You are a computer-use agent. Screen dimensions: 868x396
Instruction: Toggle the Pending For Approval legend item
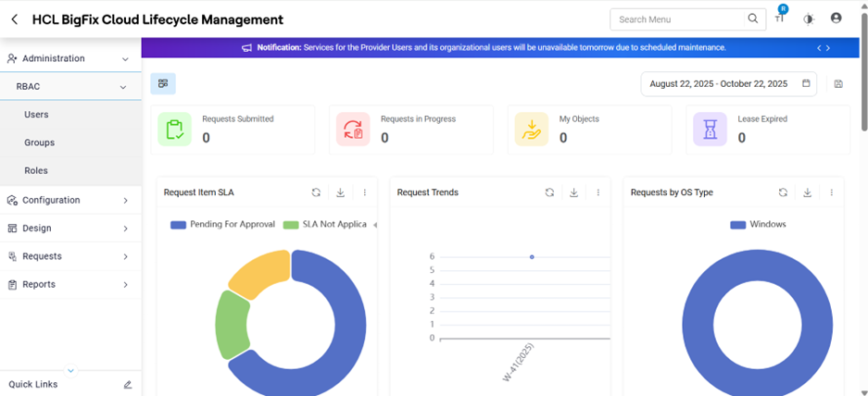pos(223,225)
